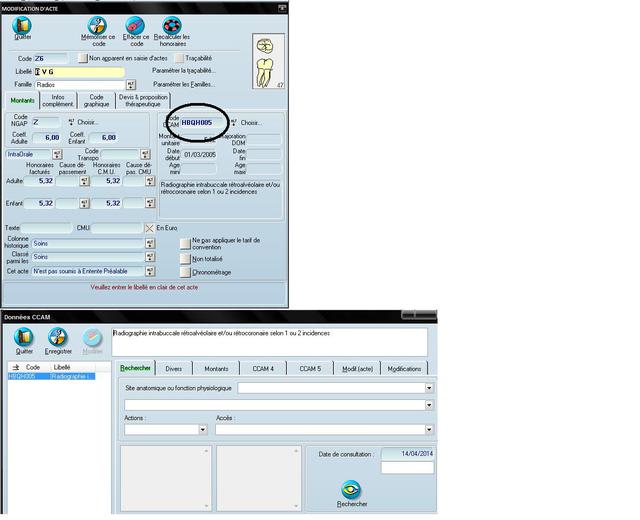Click Paramétrer la traçabilité link
The image size is (640, 520).
185,72
